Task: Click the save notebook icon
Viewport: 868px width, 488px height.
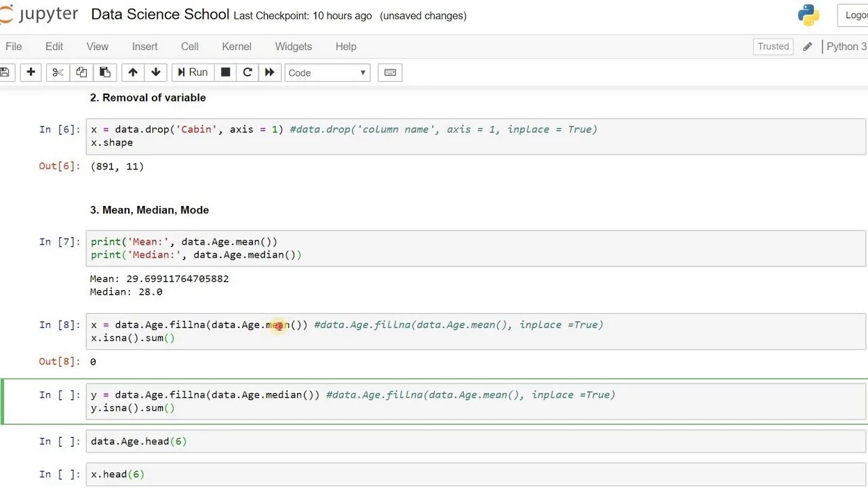Action: [5, 73]
